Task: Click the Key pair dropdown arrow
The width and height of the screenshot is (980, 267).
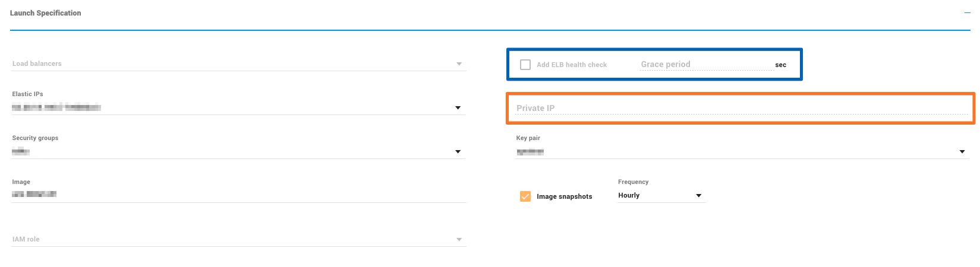Action: click(962, 152)
